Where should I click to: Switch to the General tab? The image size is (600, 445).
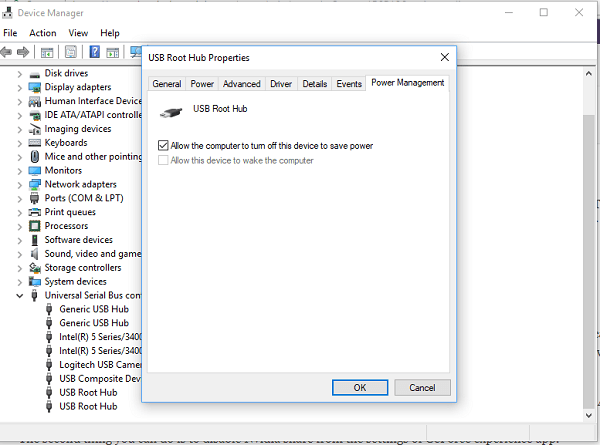tap(167, 84)
